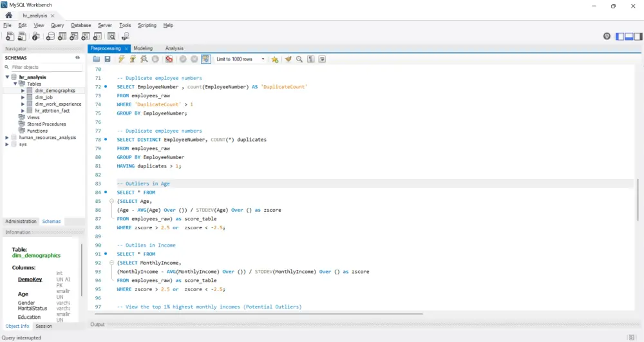Viewport: 644px width, 342px height.
Task: Toggle the left sidebar panel visibility
Action: coord(620,37)
